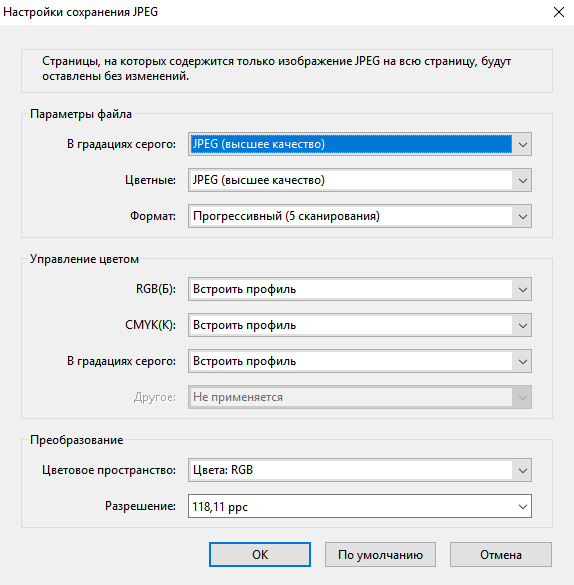Open the Формат dropdown
The height and width of the screenshot is (585, 574).
[360, 216]
